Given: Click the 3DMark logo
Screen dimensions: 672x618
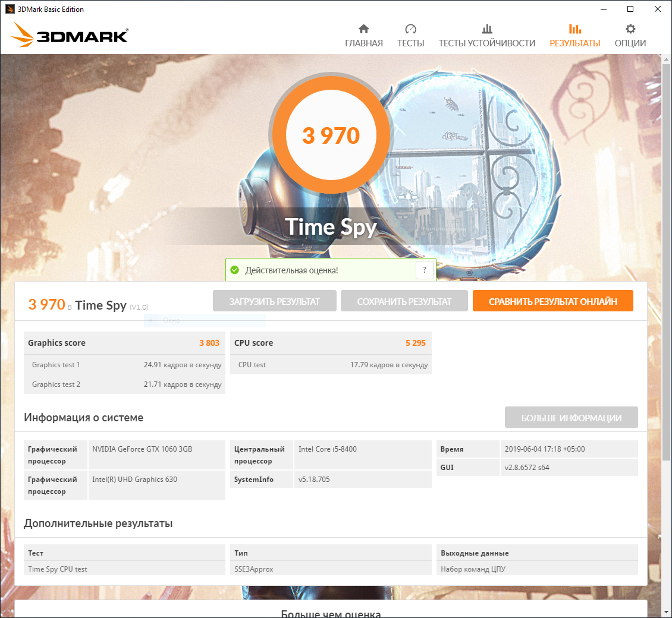Looking at the screenshot, I should (x=70, y=35).
